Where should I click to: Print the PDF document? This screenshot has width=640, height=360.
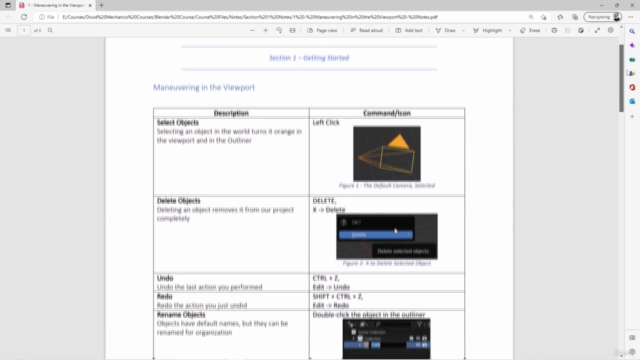coord(554,31)
